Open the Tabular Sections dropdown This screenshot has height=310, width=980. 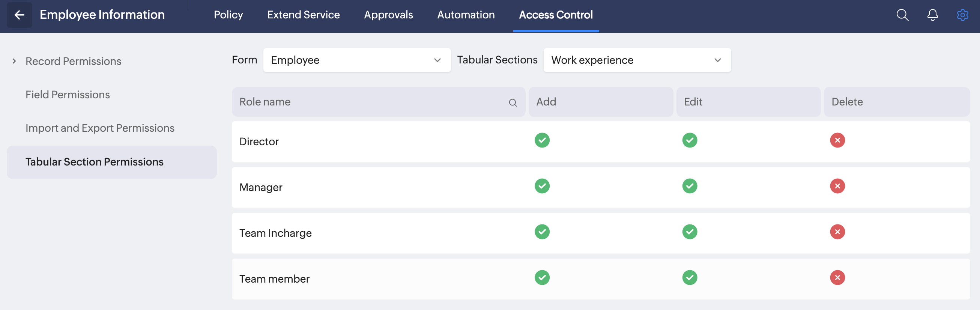(637, 60)
